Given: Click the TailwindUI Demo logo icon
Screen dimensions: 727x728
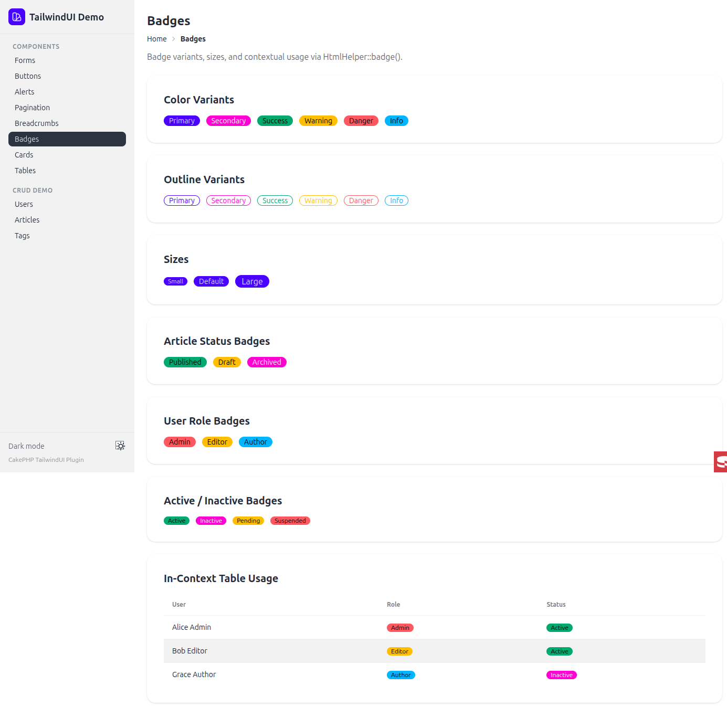Looking at the screenshot, I should click(x=17, y=17).
